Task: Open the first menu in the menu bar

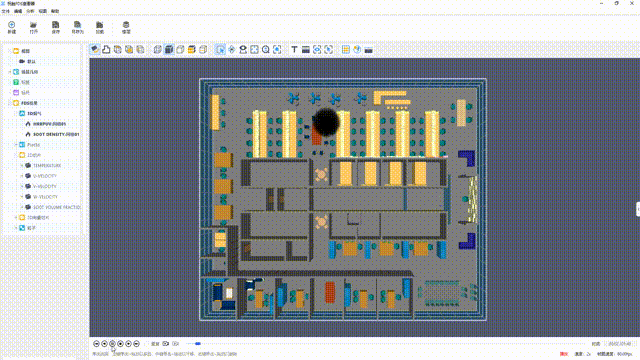Action: pyautogui.click(x=6, y=11)
